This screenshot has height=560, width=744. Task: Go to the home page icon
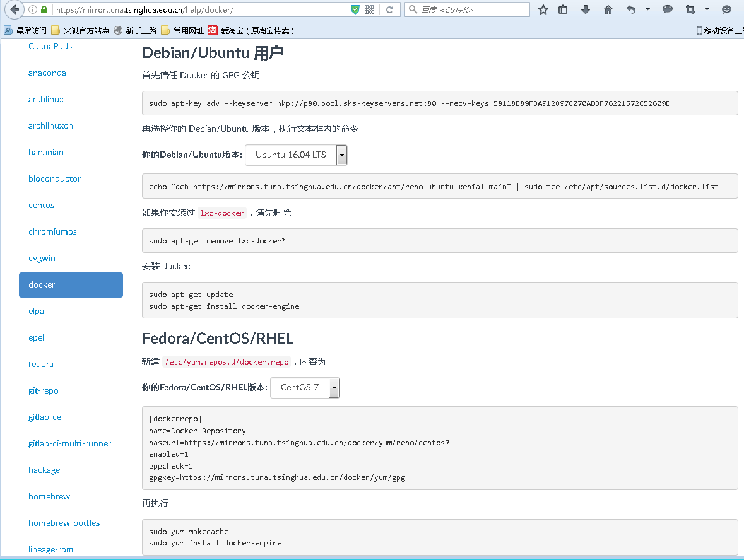[608, 9]
